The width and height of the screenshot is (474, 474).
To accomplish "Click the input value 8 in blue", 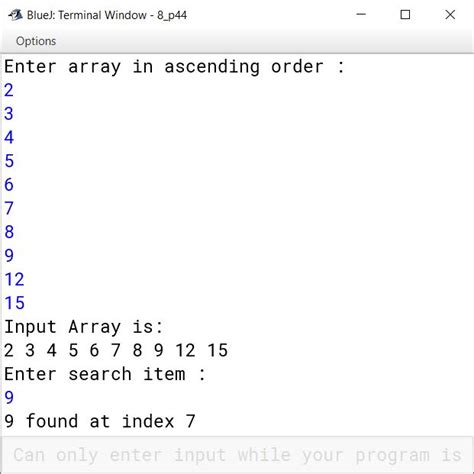I will (x=9, y=232).
